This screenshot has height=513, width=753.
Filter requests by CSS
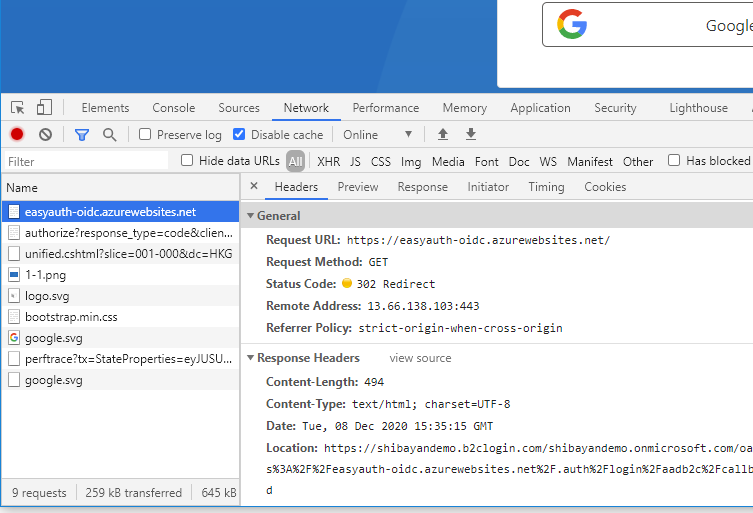[381, 161]
